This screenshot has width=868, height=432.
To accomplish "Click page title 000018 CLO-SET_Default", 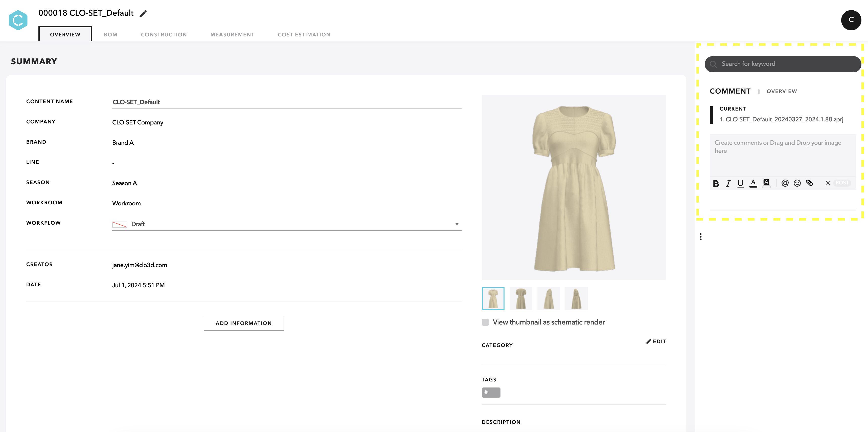I will [86, 13].
